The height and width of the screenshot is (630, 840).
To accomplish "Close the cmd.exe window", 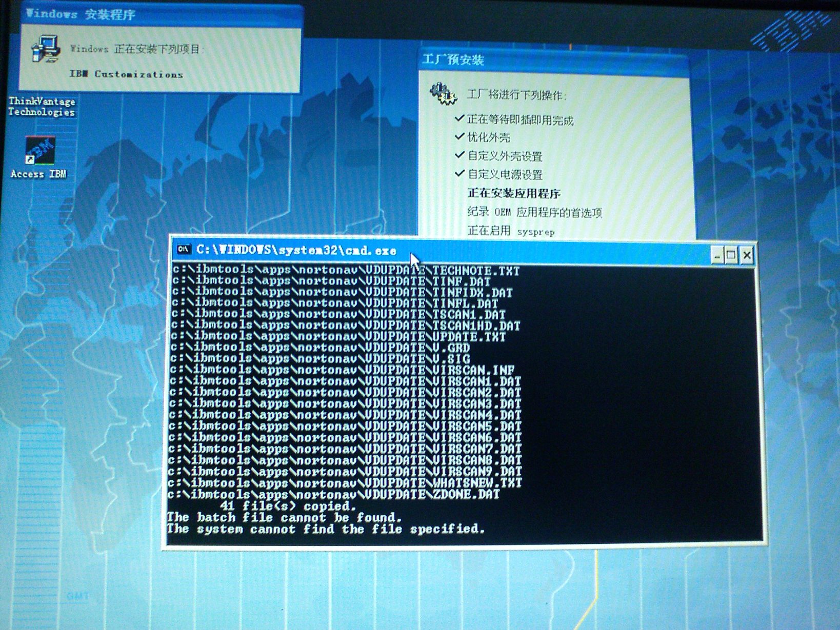I will coord(747,255).
